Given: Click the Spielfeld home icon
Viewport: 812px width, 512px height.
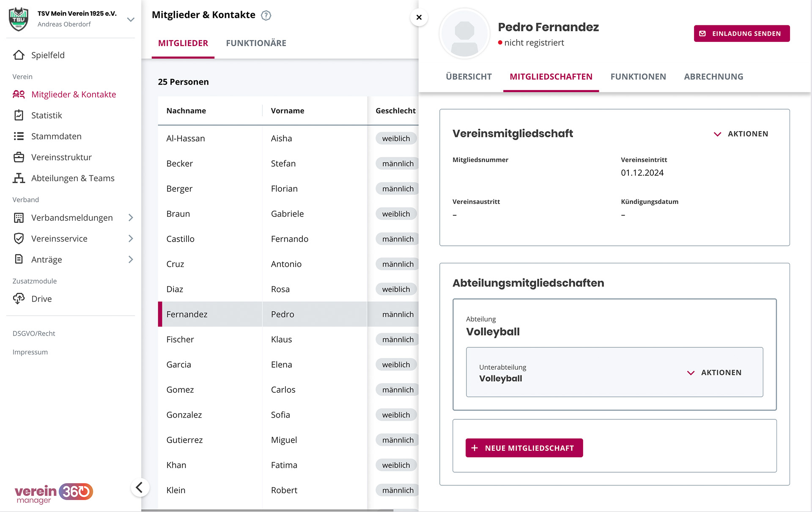Looking at the screenshot, I should (x=19, y=55).
